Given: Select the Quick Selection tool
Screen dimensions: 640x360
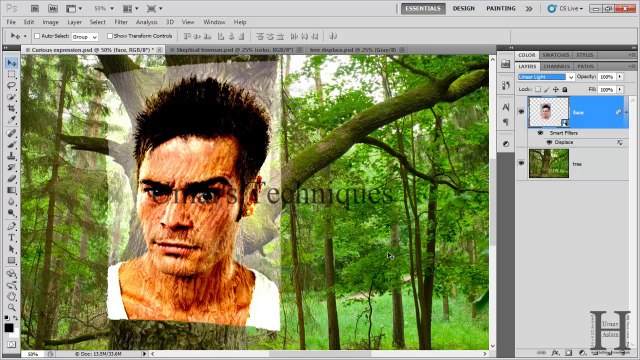Looking at the screenshot, I should click(x=11, y=97).
